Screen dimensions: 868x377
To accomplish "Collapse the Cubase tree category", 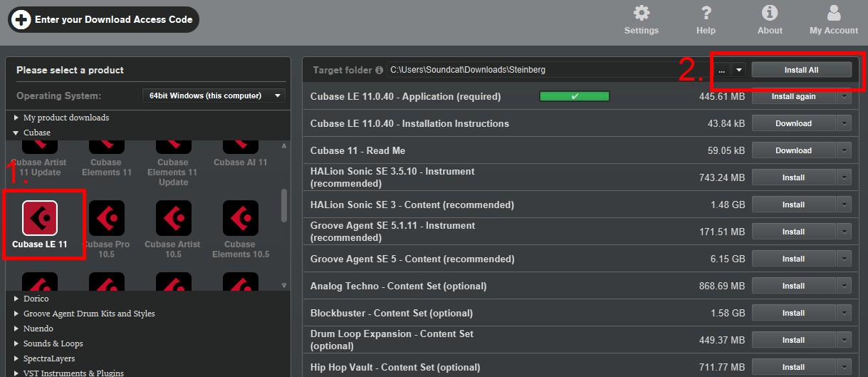I will (x=16, y=133).
